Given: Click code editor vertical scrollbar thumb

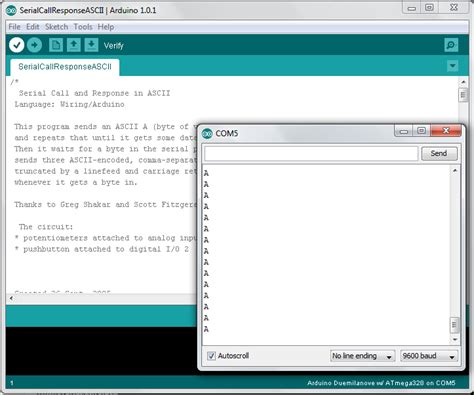Looking at the screenshot, I should tap(463, 95).
